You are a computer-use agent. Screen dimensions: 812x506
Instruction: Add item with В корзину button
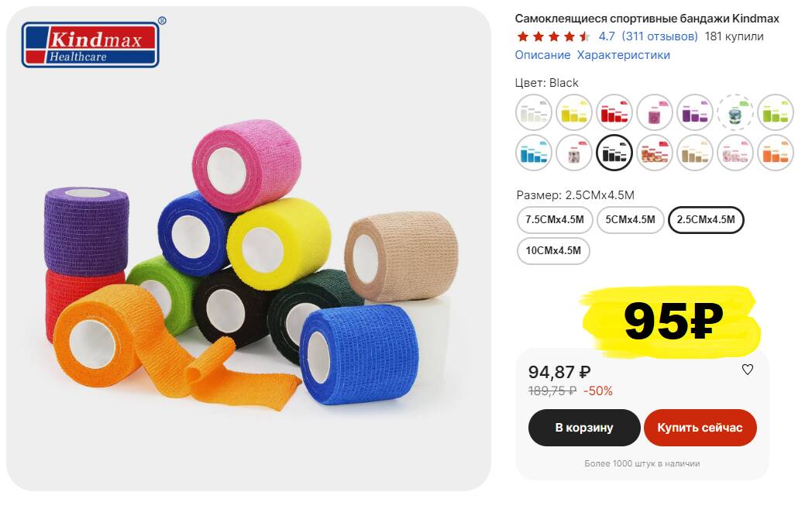[584, 428]
